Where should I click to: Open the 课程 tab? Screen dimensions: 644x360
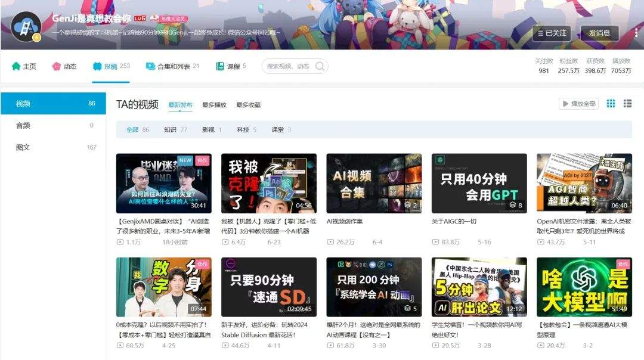[x=231, y=66]
